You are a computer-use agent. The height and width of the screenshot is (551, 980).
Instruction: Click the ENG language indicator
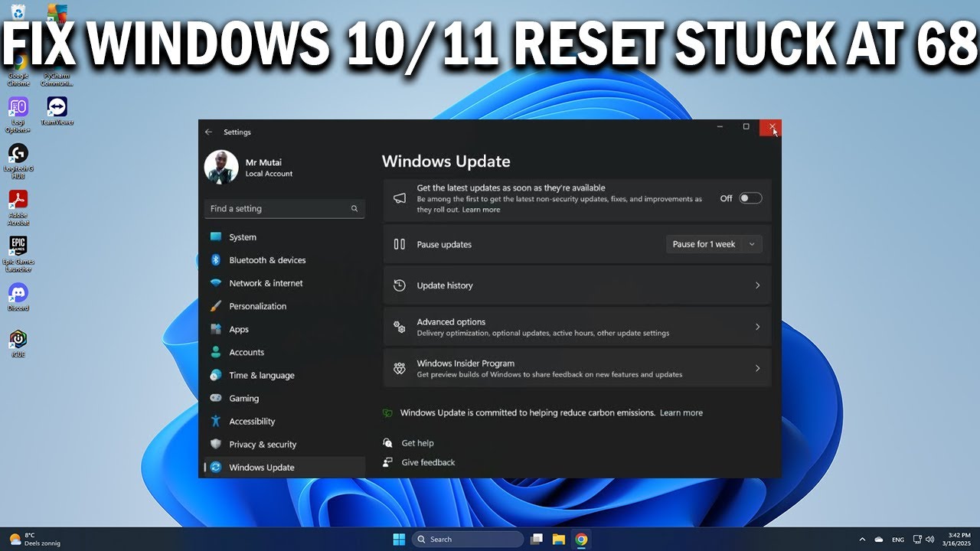coord(898,540)
